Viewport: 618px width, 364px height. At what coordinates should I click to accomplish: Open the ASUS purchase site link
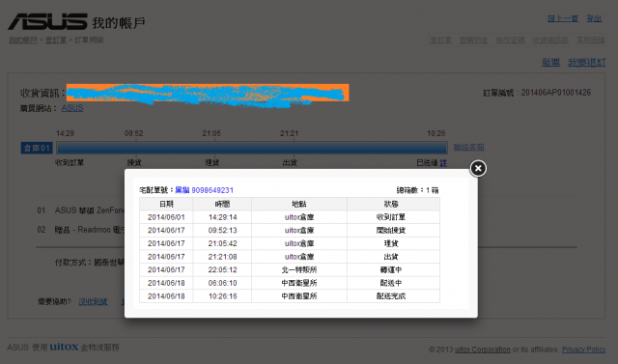tap(72, 108)
